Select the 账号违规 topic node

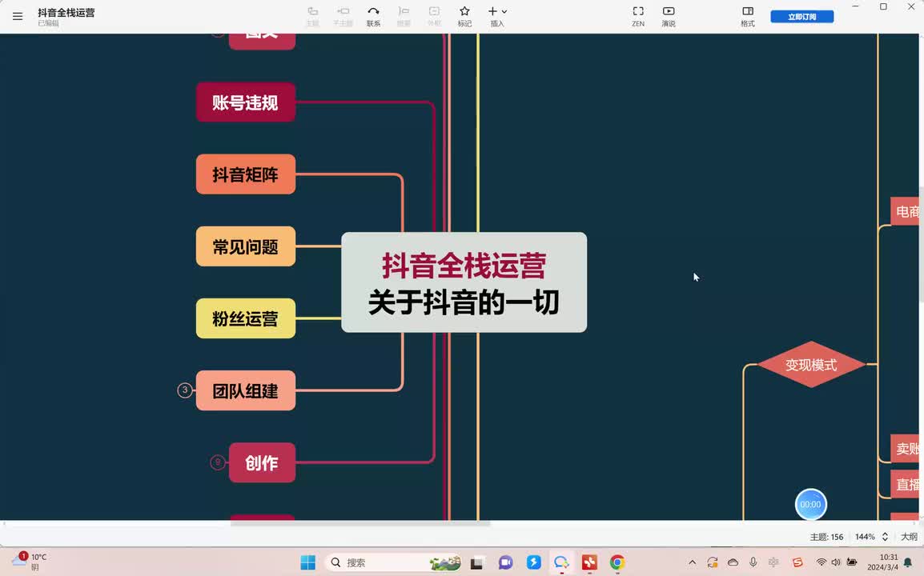coord(246,102)
